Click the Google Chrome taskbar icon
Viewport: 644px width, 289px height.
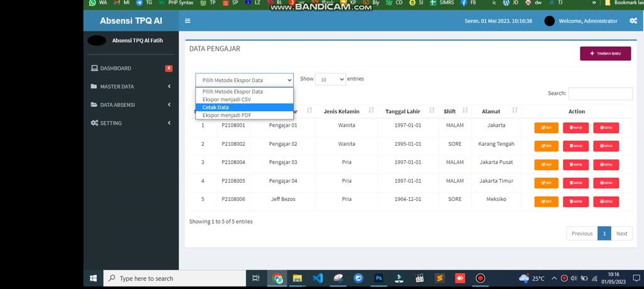[277, 278]
